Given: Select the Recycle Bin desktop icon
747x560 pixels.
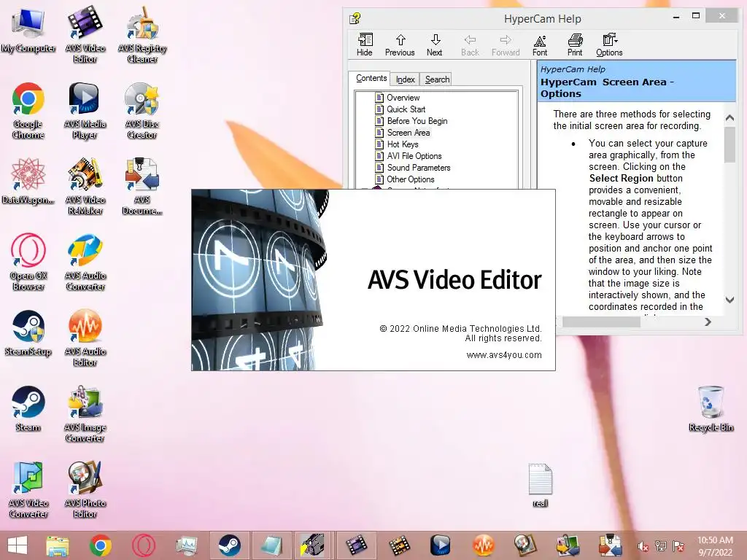Looking at the screenshot, I should [711, 408].
